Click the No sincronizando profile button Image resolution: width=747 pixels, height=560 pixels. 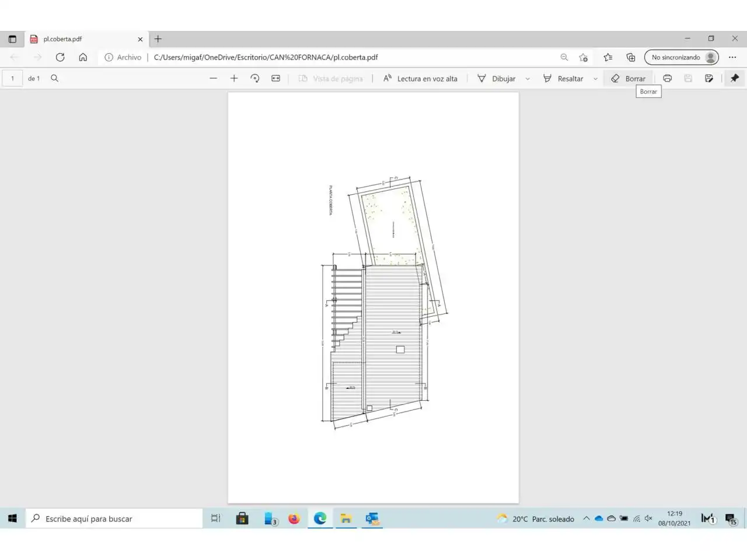click(682, 57)
